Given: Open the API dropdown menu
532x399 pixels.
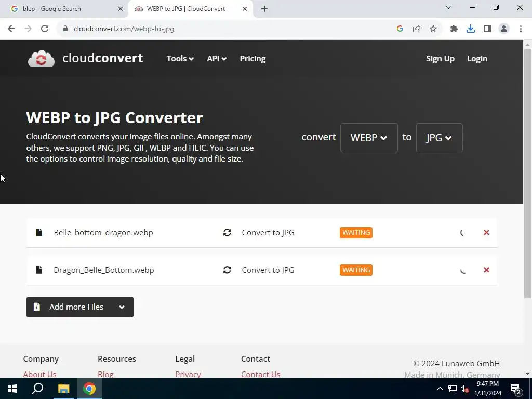Looking at the screenshot, I should tap(217, 58).
